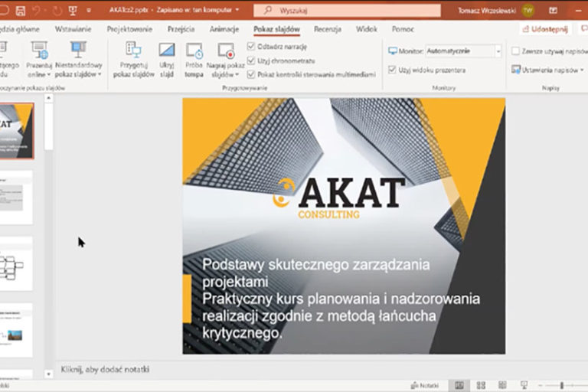Toggle Notatki button in status bar
Screen dimensions: 588x392
point(424,385)
